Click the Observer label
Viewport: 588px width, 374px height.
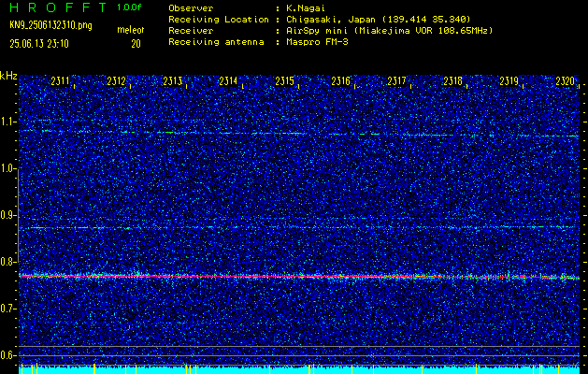click(191, 8)
